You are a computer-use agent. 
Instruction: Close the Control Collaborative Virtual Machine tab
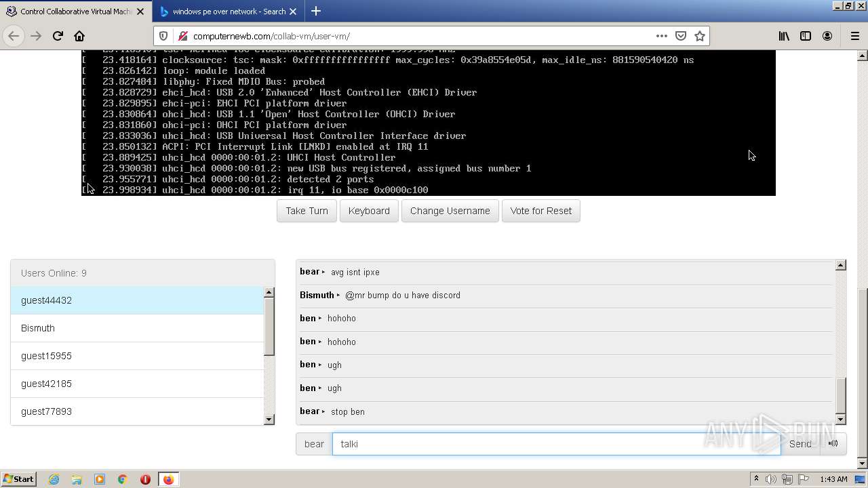141,12
